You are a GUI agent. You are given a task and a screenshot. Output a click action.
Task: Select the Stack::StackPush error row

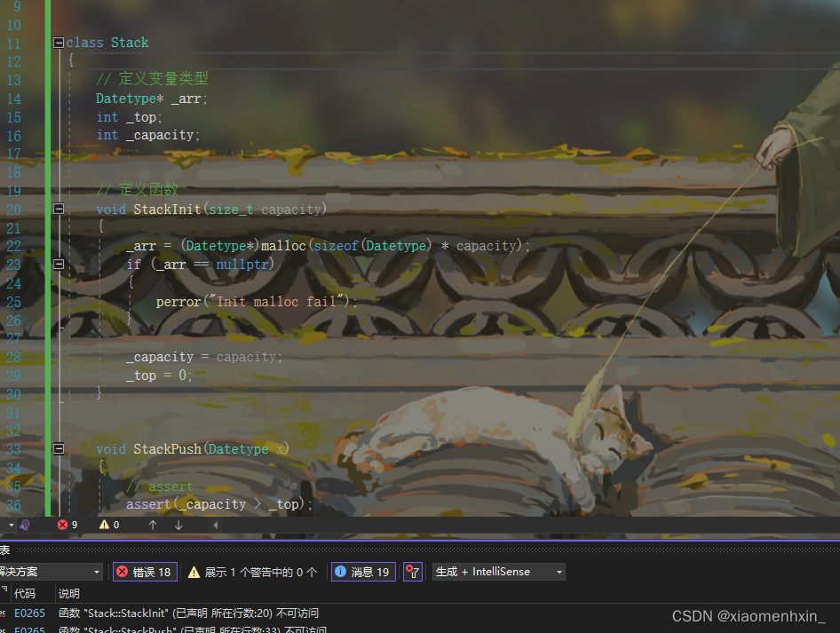[420, 629]
